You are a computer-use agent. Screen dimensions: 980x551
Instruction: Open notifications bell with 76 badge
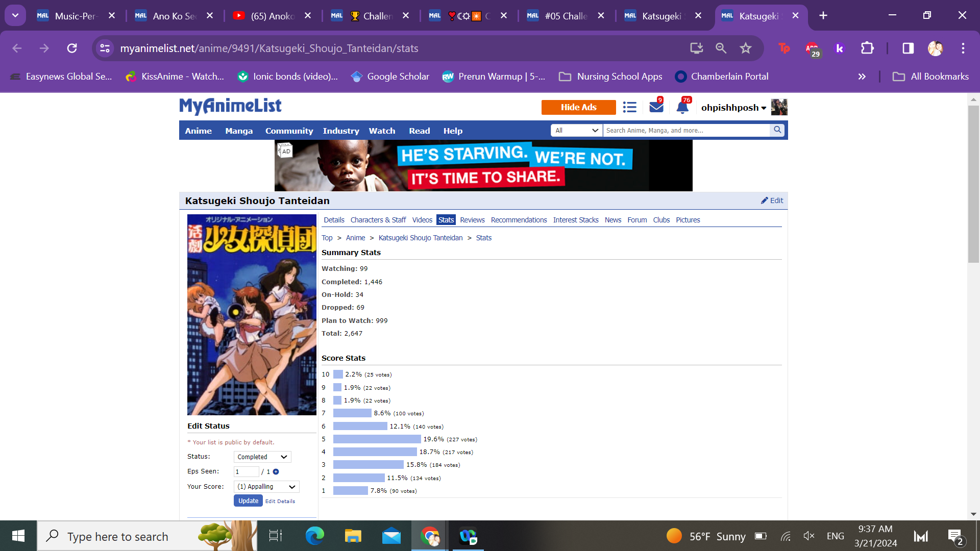click(x=682, y=107)
